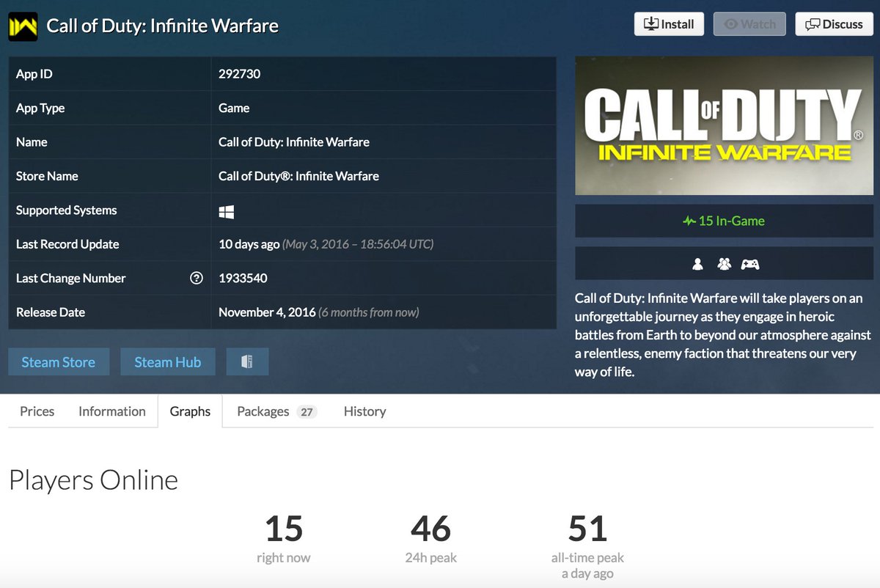Click the Infinite Warfare app logo icon
Viewport: 880px width, 588px height.
23,27
